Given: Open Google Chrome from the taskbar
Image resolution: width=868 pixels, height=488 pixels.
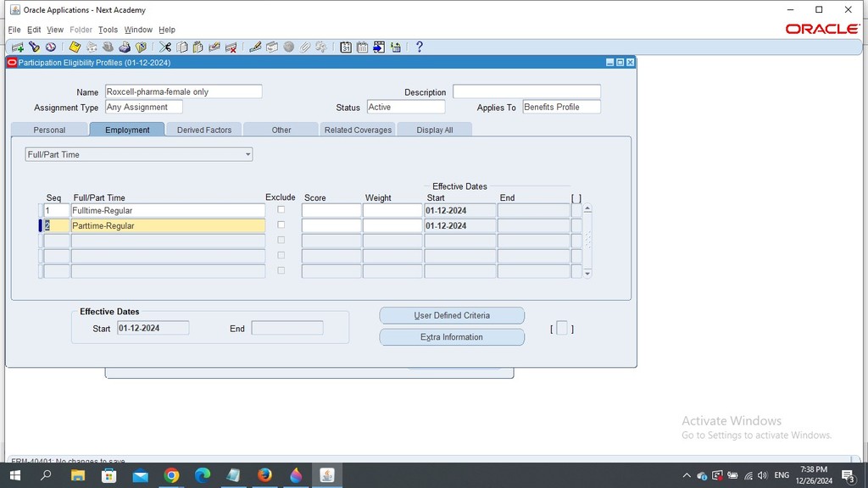Looking at the screenshot, I should tap(171, 475).
